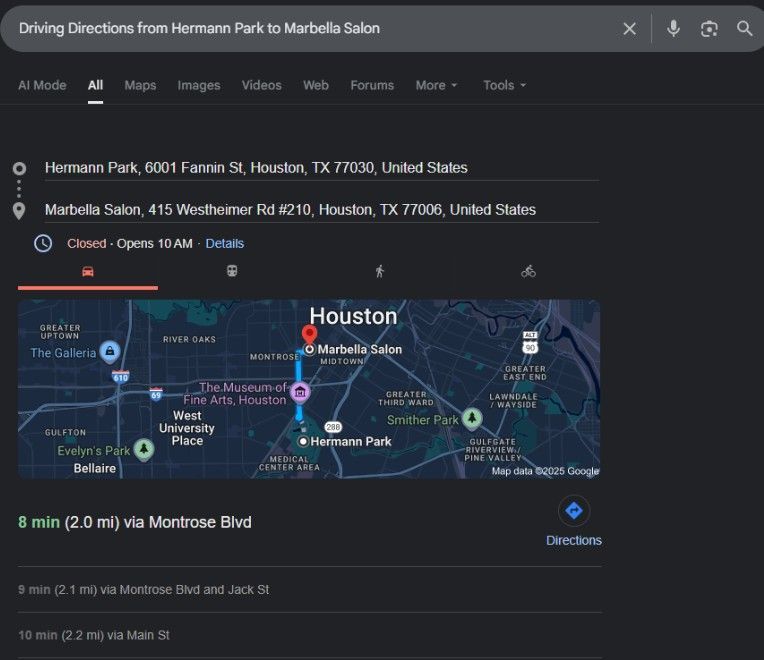Expand the More dropdown menu
Image resolution: width=764 pixels, height=660 pixels.
click(x=436, y=85)
